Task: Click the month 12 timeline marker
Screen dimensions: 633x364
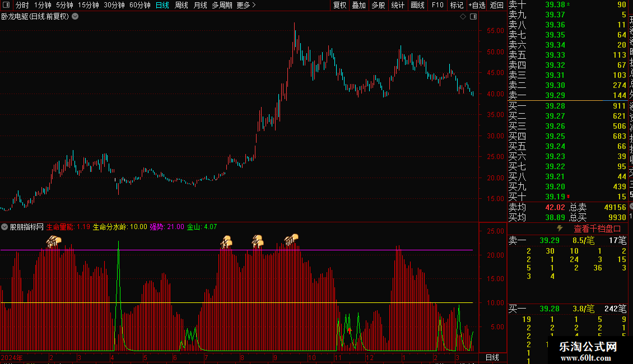Action: coord(369,357)
